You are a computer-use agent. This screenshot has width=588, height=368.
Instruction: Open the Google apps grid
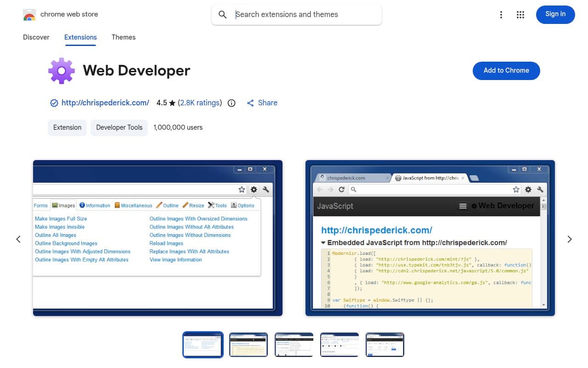520,14
